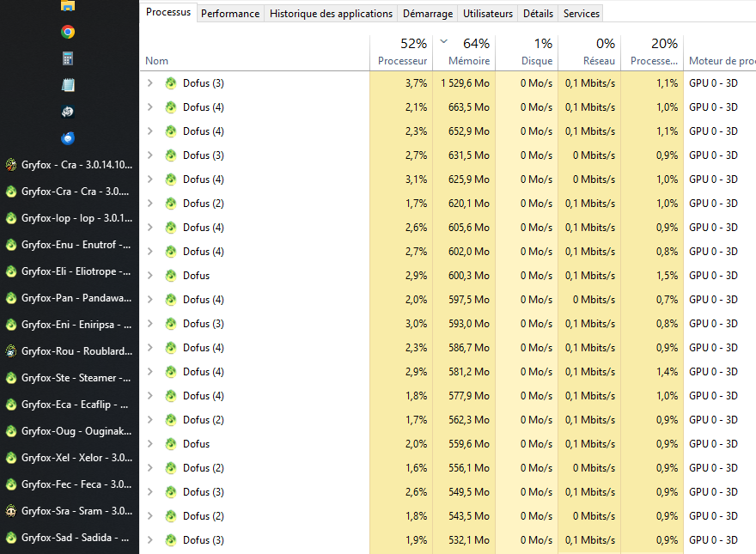
Task: Click the Dofus icon on the 600,3 Mo row
Action: 171,276
